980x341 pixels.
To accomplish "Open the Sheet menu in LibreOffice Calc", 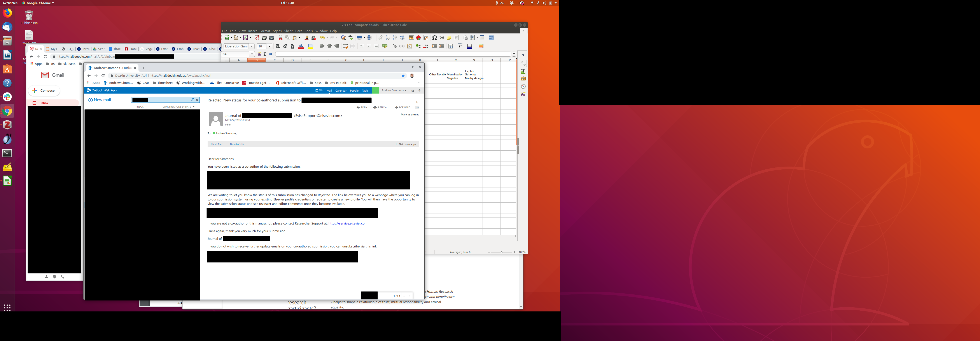I will [x=288, y=31].
